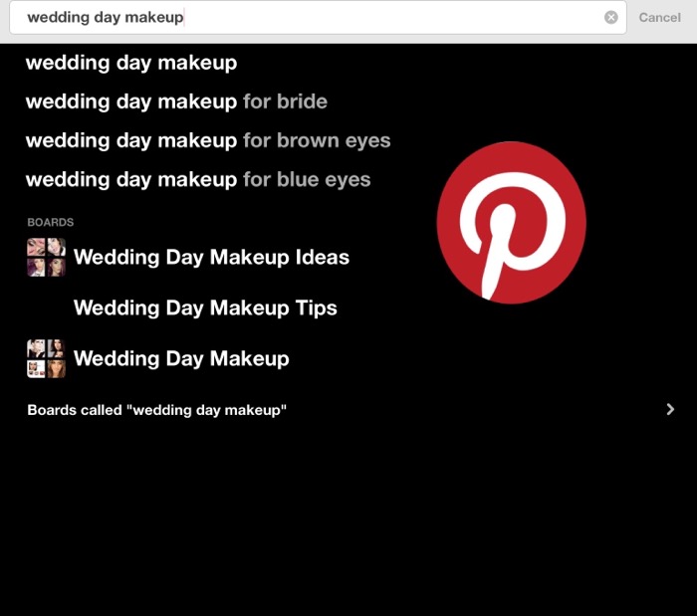697x616 pixels.
Task: Expand boards list with the chevron arrow
Action: [670, 409]
